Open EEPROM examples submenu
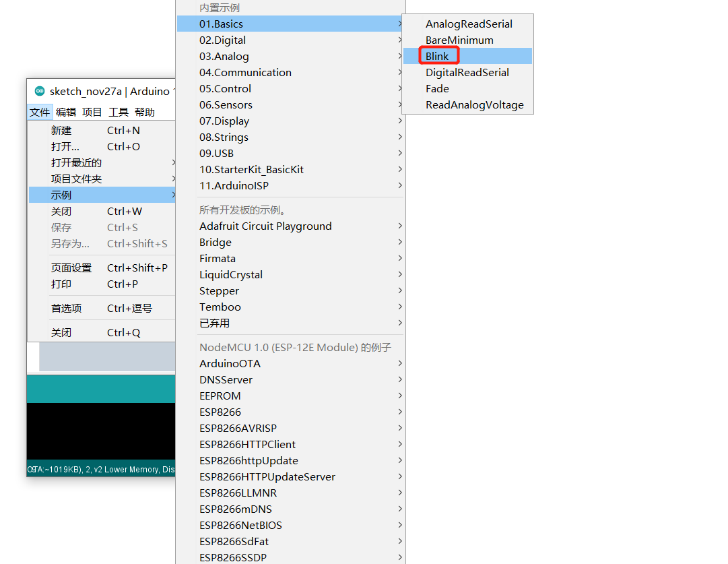Image resolution: width=728 pixels, height=564 pixels. point(290,396)
